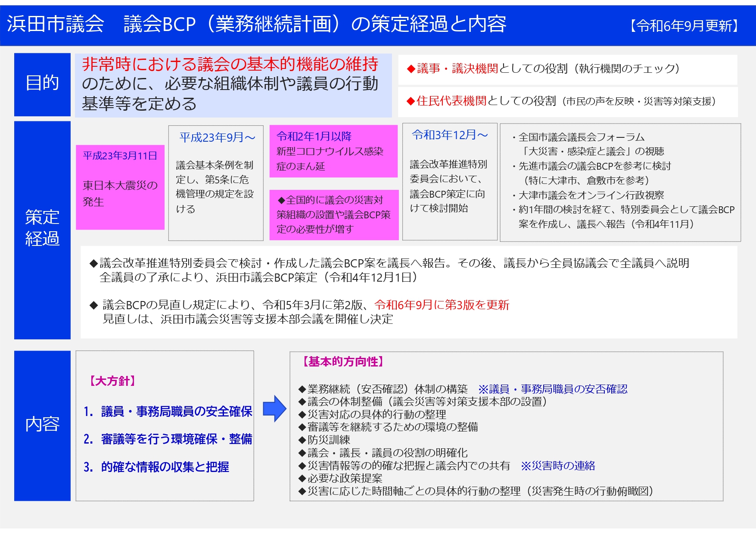The width and height of the screenshot is (756, 534).
Task: Click bullet 災害対応の具体的行動の整理
Action: point(373,414)
